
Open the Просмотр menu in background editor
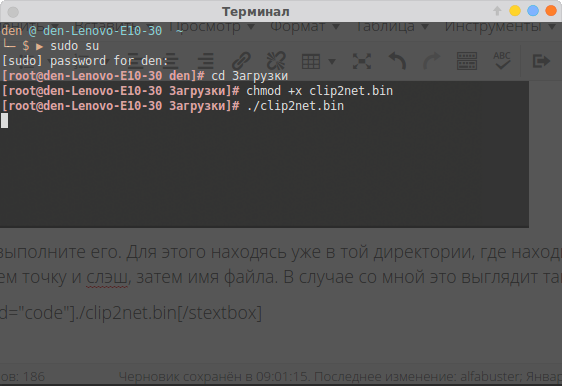211,27
